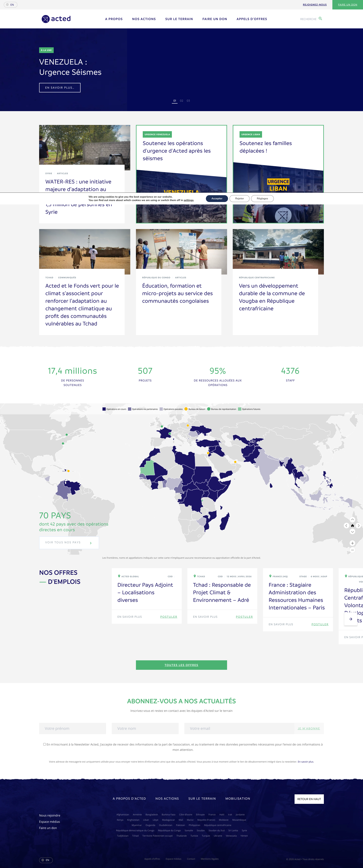Image resolution: width=363 pixels, height=868 pixels.
Task: Click location pin on Tchad job card
Action: tap(195, 576)
